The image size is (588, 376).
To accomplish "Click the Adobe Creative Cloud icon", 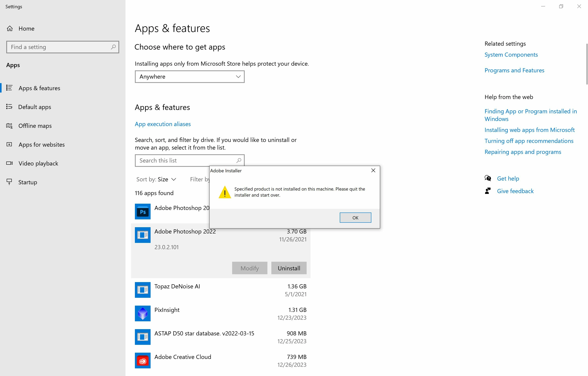I will click(143, 361).
